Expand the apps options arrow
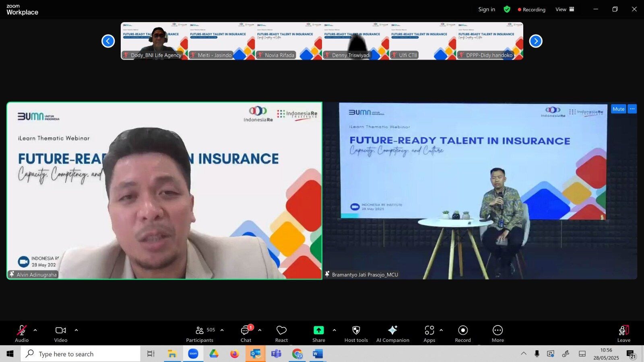The width and height of the screenshot is (644, 362). pos(442,330)
